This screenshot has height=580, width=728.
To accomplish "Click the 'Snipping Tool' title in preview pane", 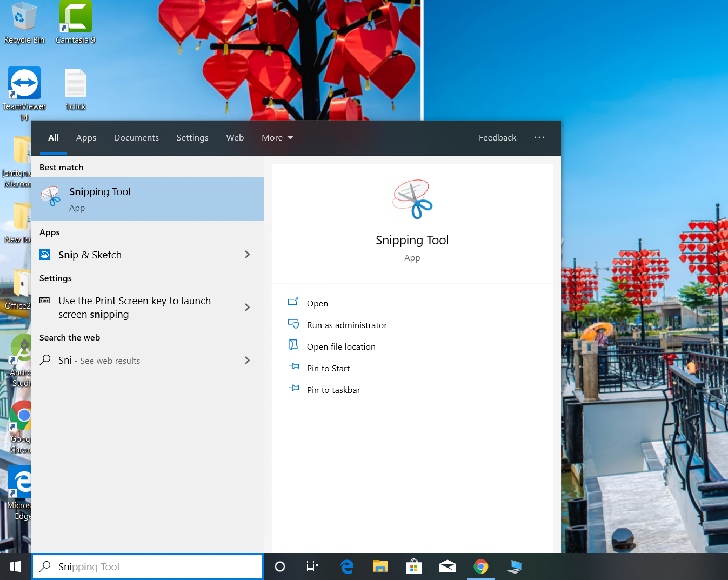I will (412, 240).
